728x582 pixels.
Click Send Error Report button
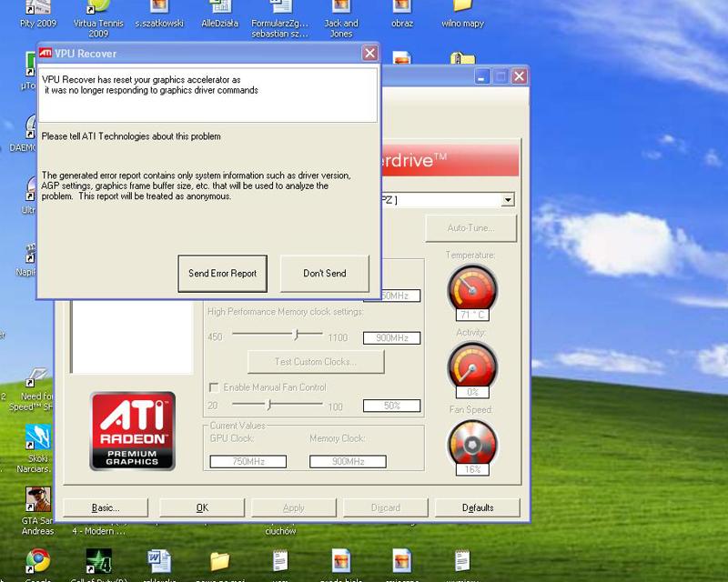coord(222,274)
